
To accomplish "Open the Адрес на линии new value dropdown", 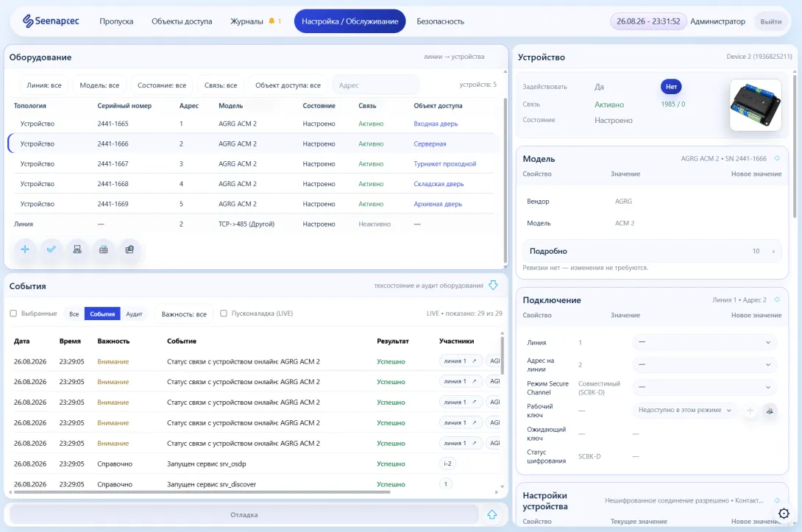I will point(704,364).
